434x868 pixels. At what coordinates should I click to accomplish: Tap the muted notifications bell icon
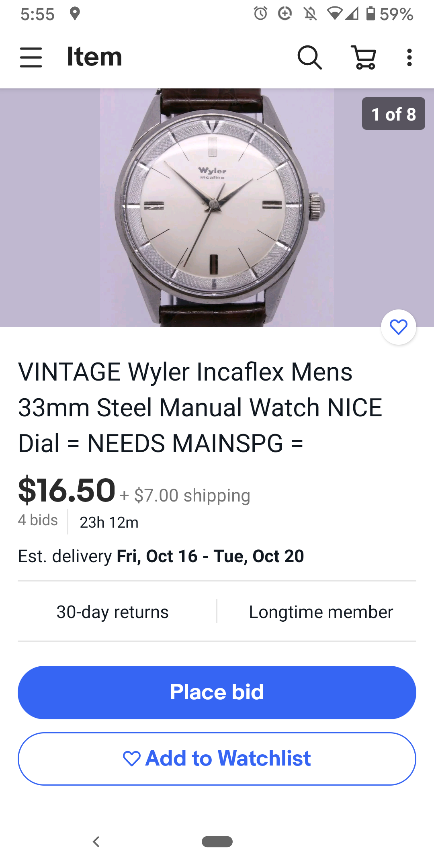pyautogui.click(x=310, y=14)
